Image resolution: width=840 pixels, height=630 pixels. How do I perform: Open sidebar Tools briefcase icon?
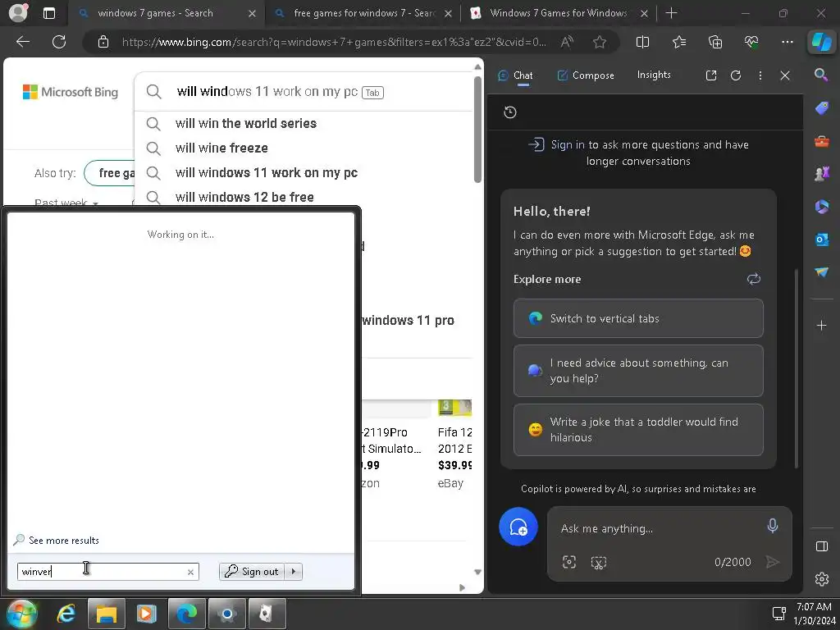coord(821,141)
